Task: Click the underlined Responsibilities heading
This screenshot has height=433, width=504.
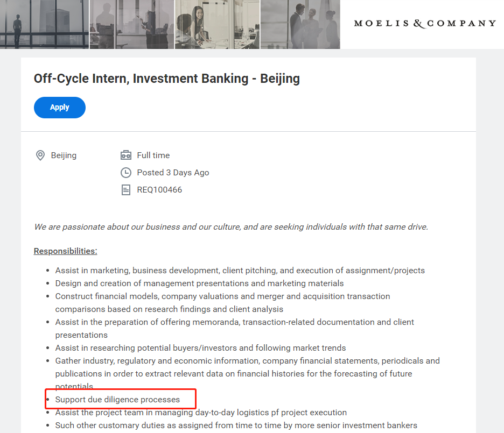Action: tap(65, 251)
